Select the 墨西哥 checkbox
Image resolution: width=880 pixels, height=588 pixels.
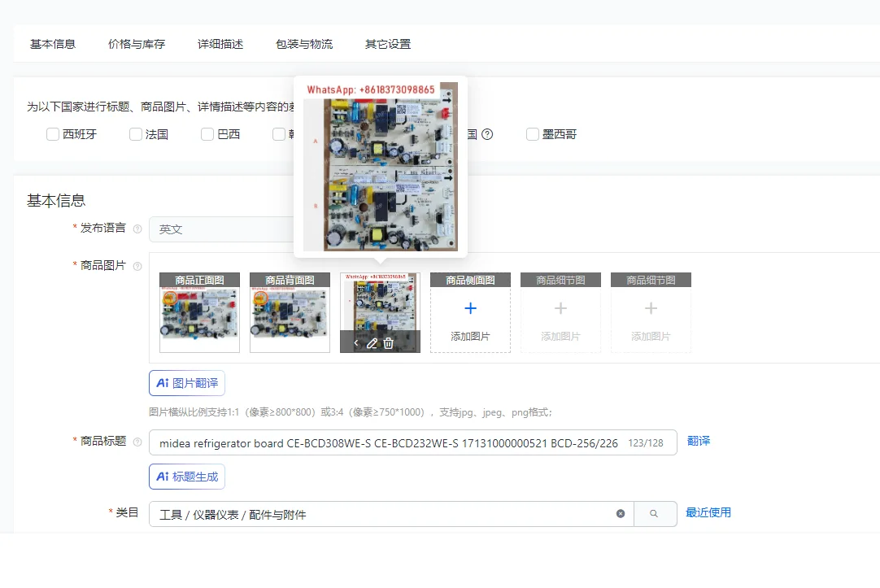tap(533, 134)
